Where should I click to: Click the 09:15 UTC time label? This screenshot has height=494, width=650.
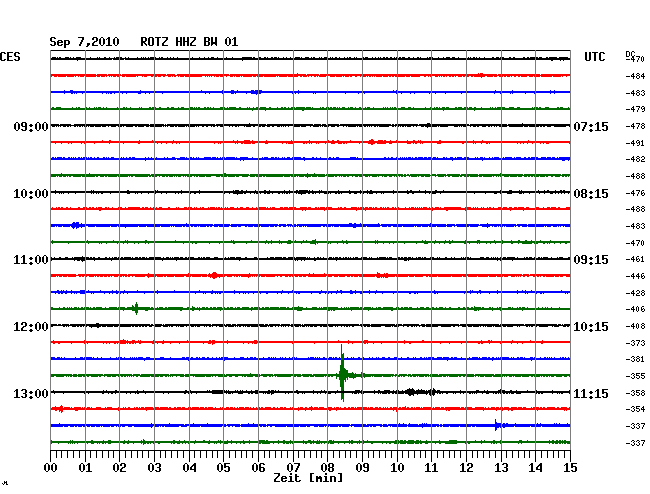coord(591,260)
